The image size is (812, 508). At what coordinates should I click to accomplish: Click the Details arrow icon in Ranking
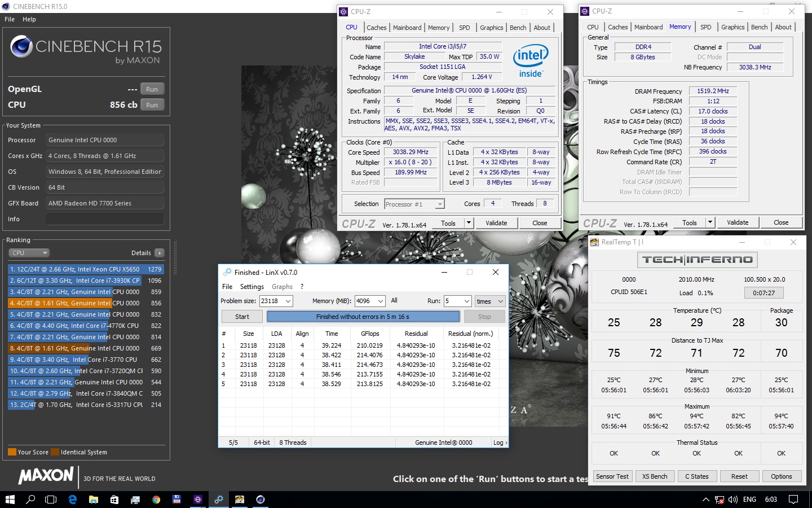160,253
